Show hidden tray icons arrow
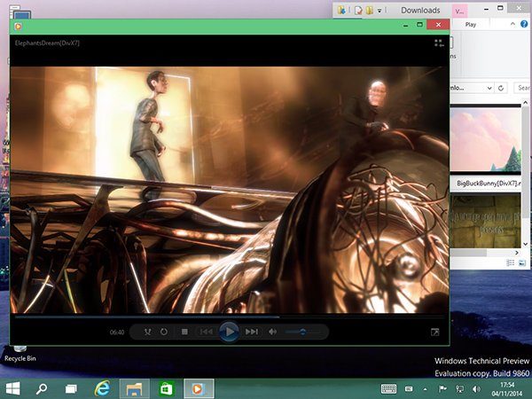Image resolution: width=532 pixels, height=399 pixels. click(x=425, y=389)
